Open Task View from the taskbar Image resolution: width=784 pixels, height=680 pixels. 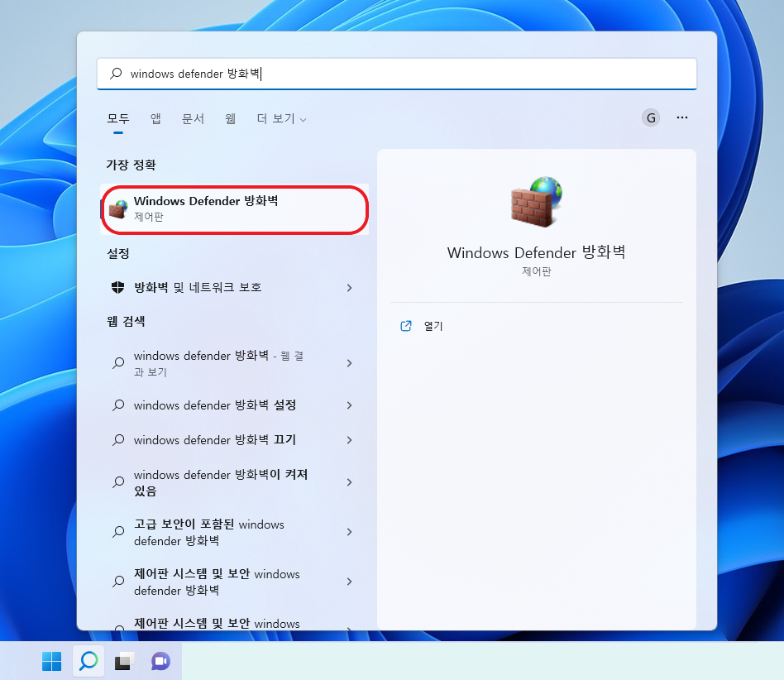tap(125, 661)
